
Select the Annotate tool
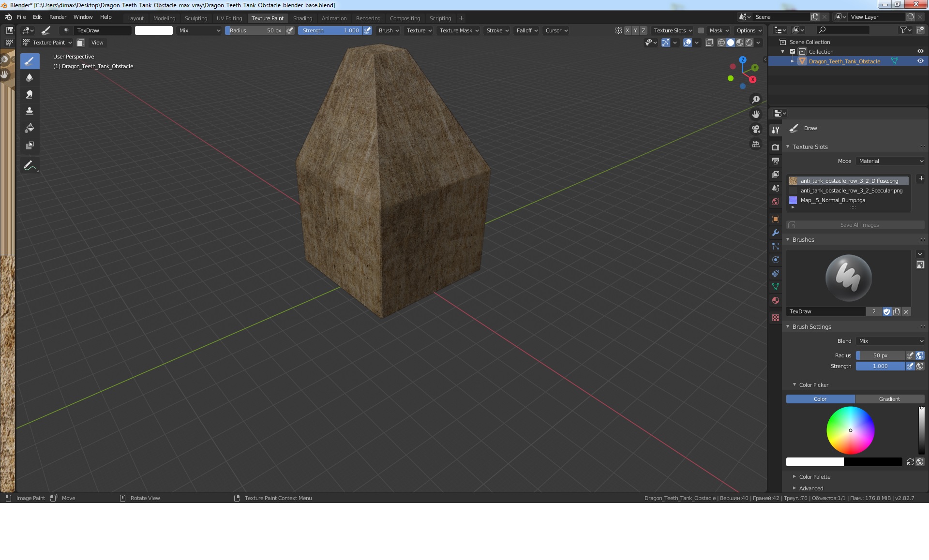(30, 166)
